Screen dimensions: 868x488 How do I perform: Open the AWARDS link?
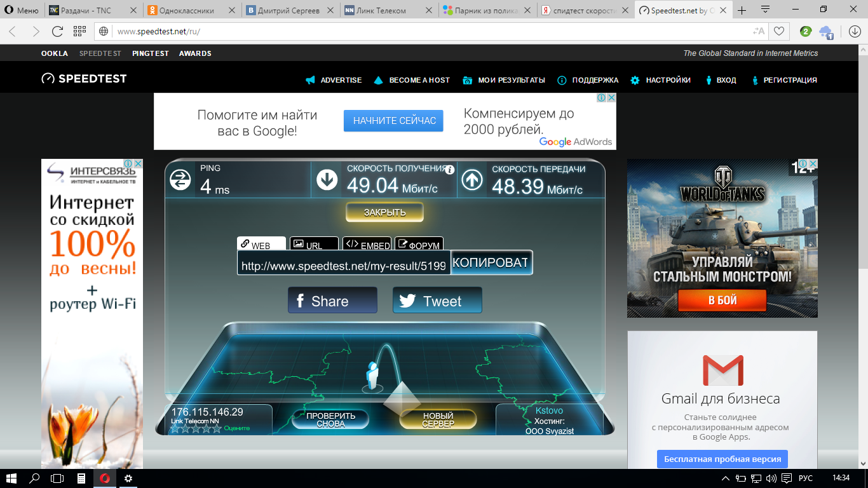(x=195, y=53)
